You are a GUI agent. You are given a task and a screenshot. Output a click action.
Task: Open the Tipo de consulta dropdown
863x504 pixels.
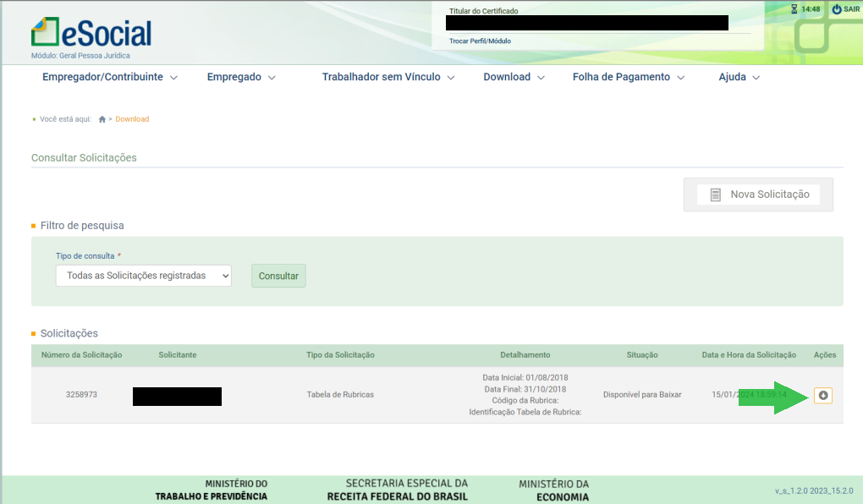coord(144,276)
